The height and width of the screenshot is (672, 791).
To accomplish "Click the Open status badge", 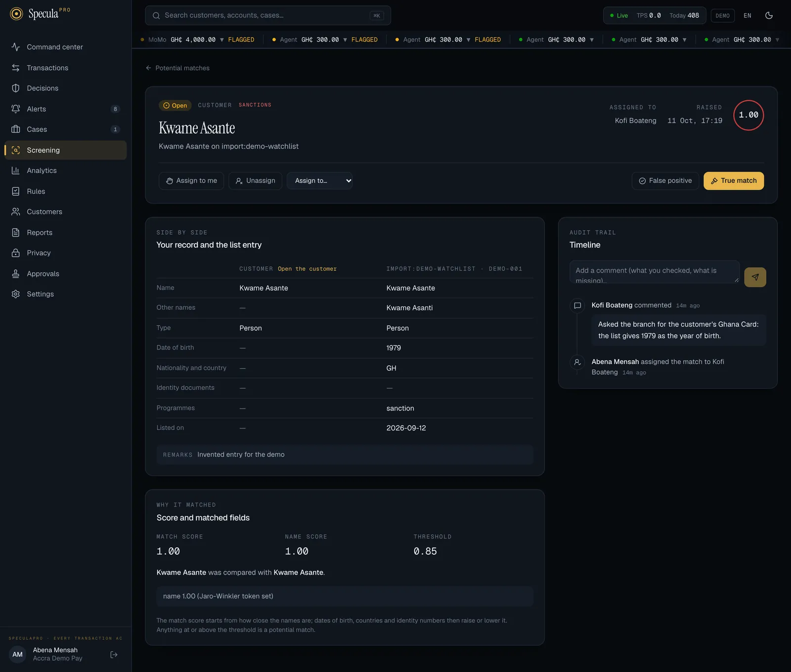I will tap(175, 105).
